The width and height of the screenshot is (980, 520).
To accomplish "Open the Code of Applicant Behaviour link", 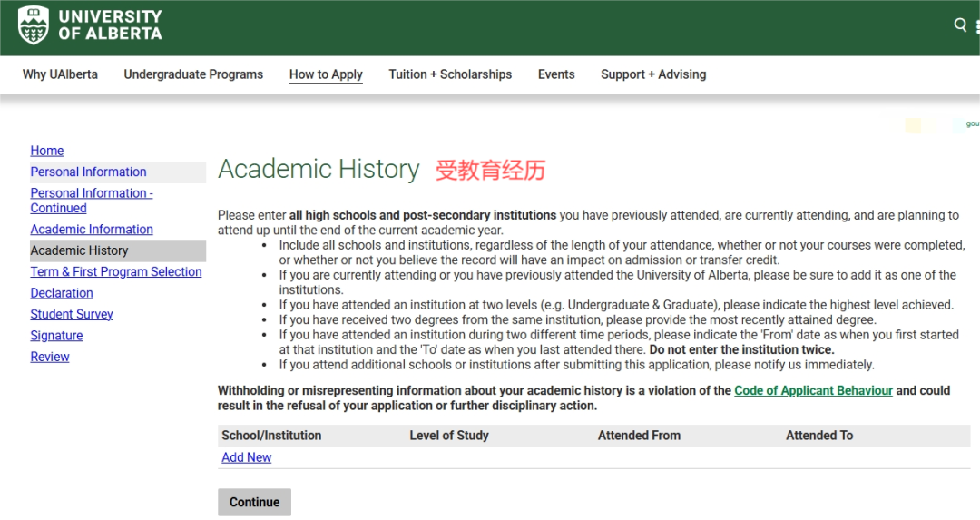I will pos(813,390).
